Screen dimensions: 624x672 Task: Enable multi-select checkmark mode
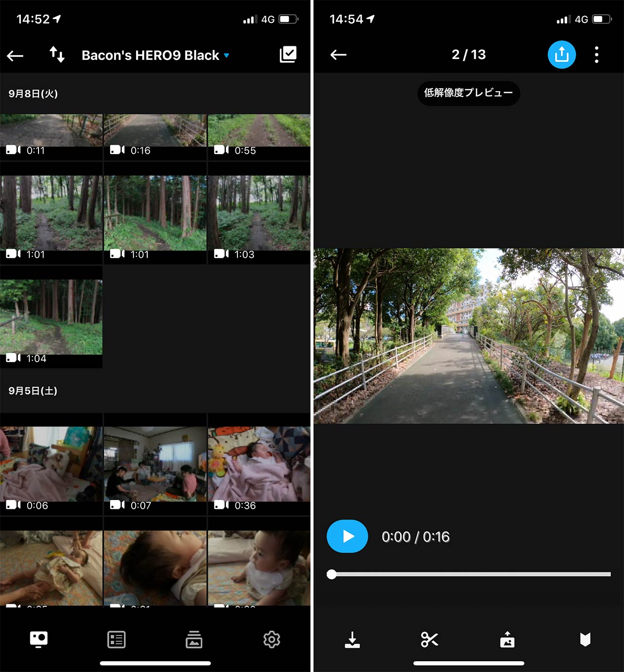(288, 55)
